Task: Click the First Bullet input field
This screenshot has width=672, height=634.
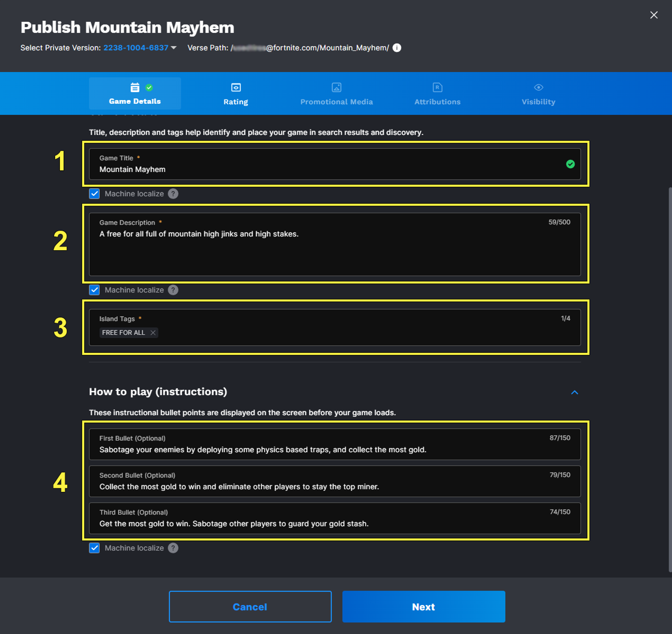Action: point(335,444)
